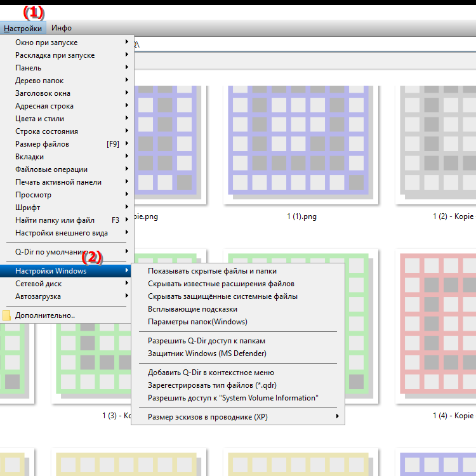Screen dimensions: 476x476
Task: Click the 1 (2) - Kopie file name
Action: pos(454,216)
